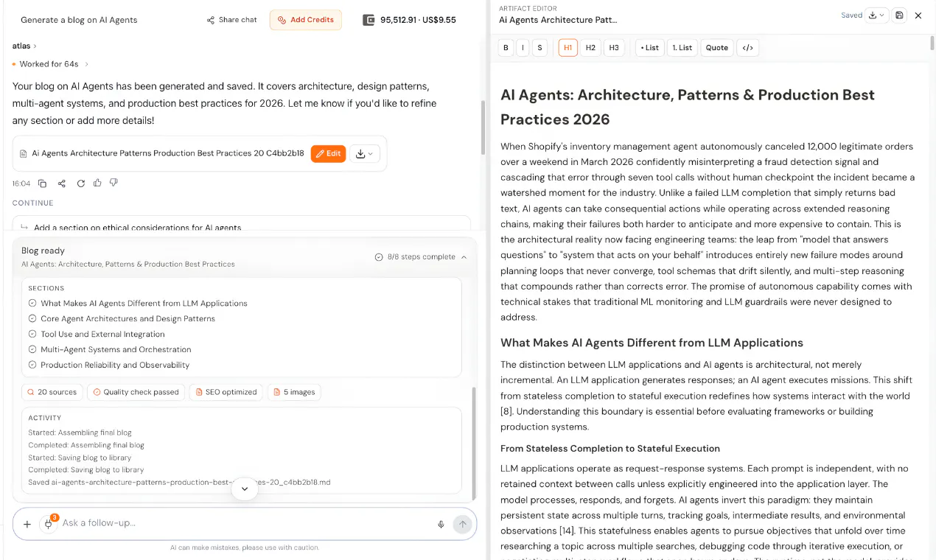Select 'Production Reliability and Observability' row
This screenshot has width=936, height=560.
[x=109, y=365]
